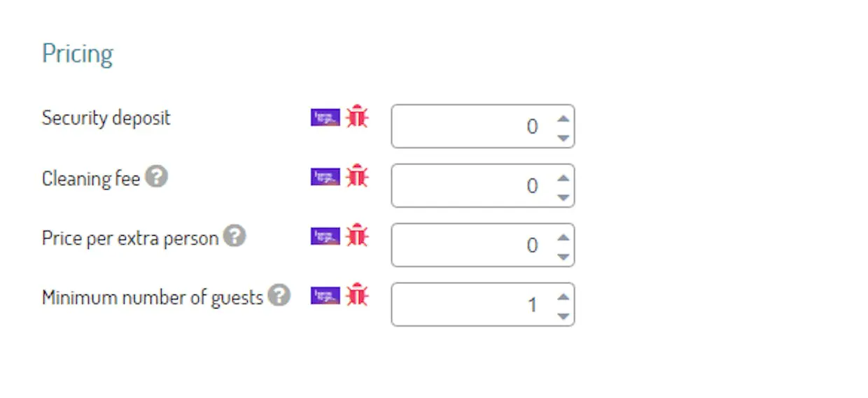Show help for Price per extra person
Screen dimensions: 868x398
[234, 236]
